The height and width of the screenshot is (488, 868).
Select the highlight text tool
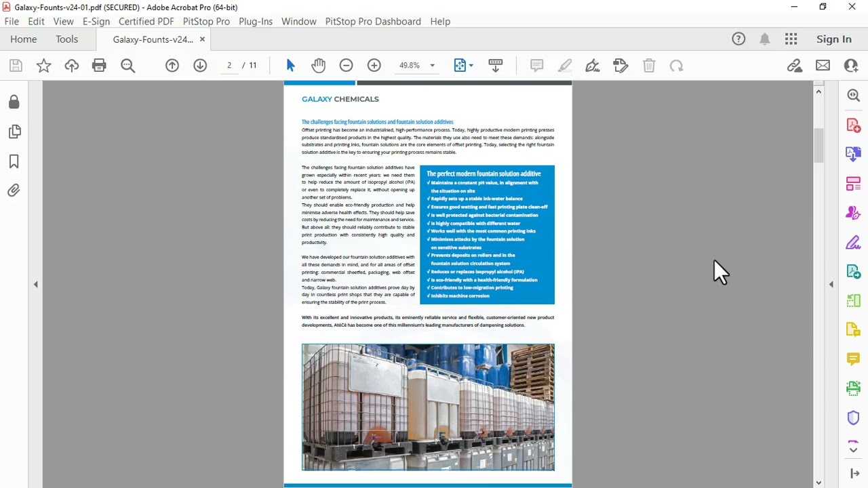(564, 66)
